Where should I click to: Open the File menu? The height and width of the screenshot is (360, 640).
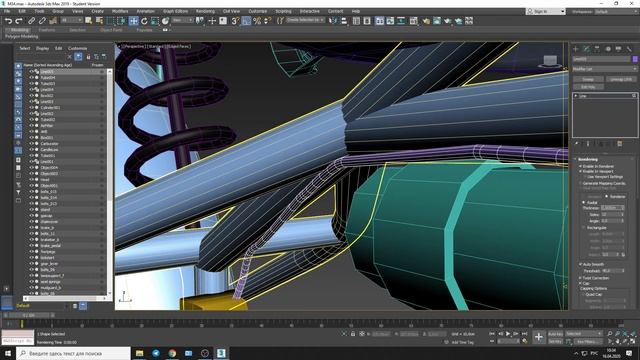click(x=7, y=11)
